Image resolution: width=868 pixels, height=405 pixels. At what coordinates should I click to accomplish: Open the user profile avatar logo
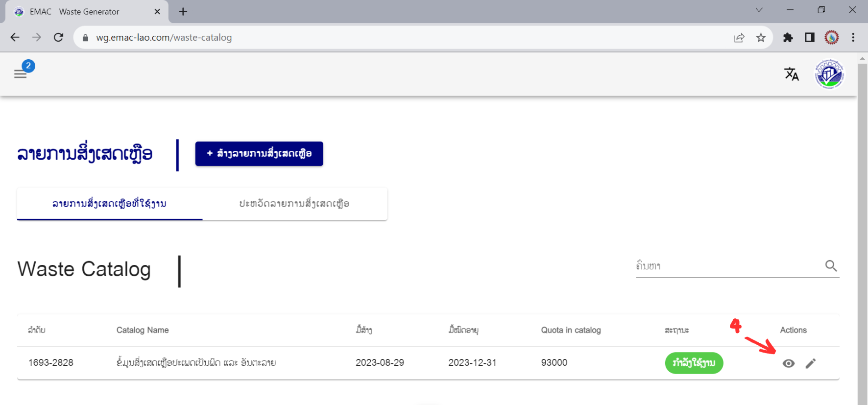click(x=829, y=74)
